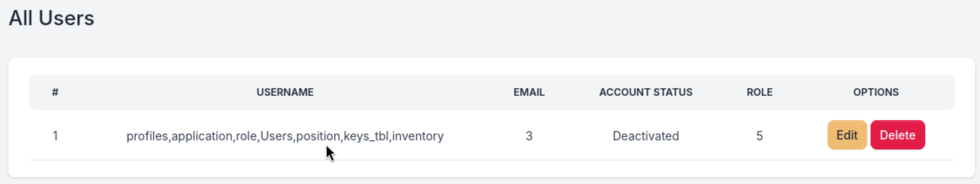The width and height of the screenshot is (980, 184).
Task: Select row number 1 cell
Action: (x=55, y=136)
